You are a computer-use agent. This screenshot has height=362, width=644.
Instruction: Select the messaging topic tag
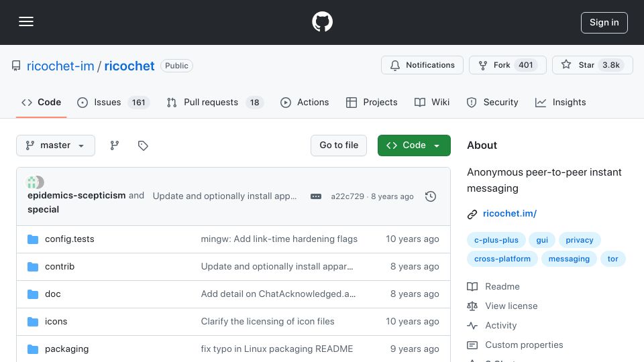[569, 259]
